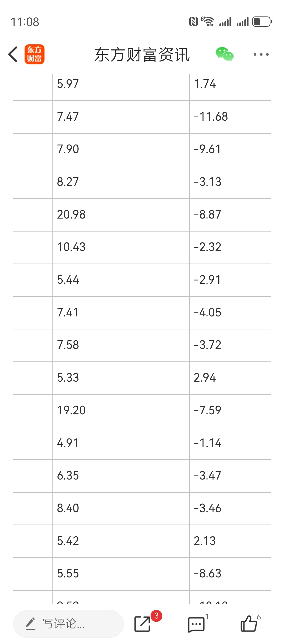This screenshot has width=284, height=644.
Task: Share via the green WeChat icon
Action: pos(225,54)
